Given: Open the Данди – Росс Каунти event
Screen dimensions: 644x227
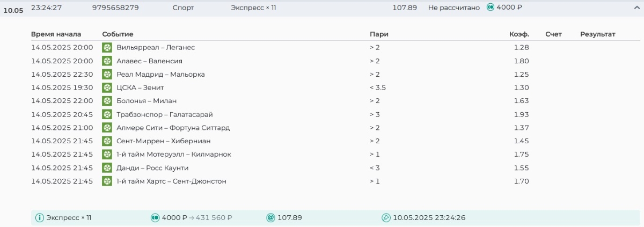Looking at the screenshot, I should point(152,168).
